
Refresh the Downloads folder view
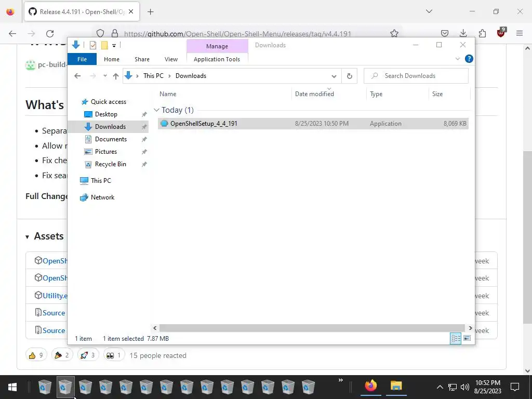pos(350,76)
